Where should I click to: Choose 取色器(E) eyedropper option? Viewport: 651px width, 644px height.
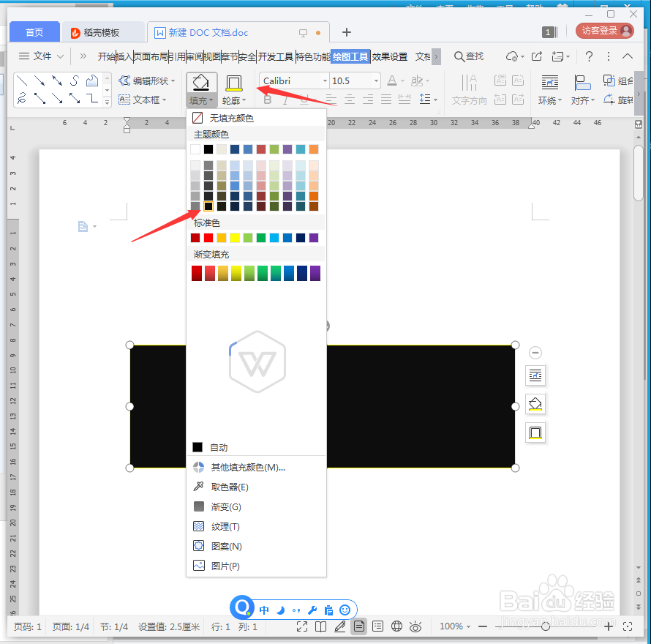(x=256, y=487)
